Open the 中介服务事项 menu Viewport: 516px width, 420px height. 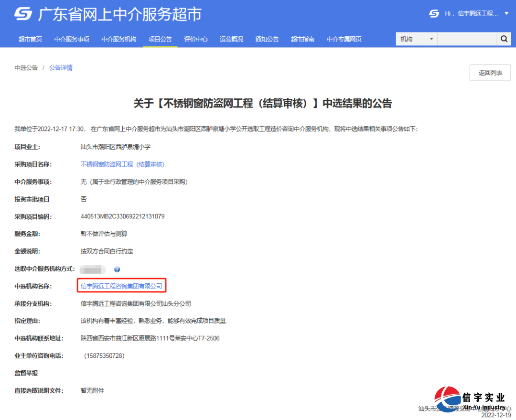pyautogui.click(x=72, y=39)
